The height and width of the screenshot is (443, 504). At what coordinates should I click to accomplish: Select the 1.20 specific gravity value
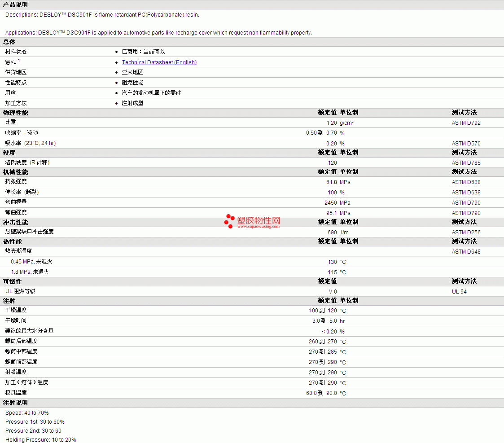pyautogui.click(x=332, y=123)
